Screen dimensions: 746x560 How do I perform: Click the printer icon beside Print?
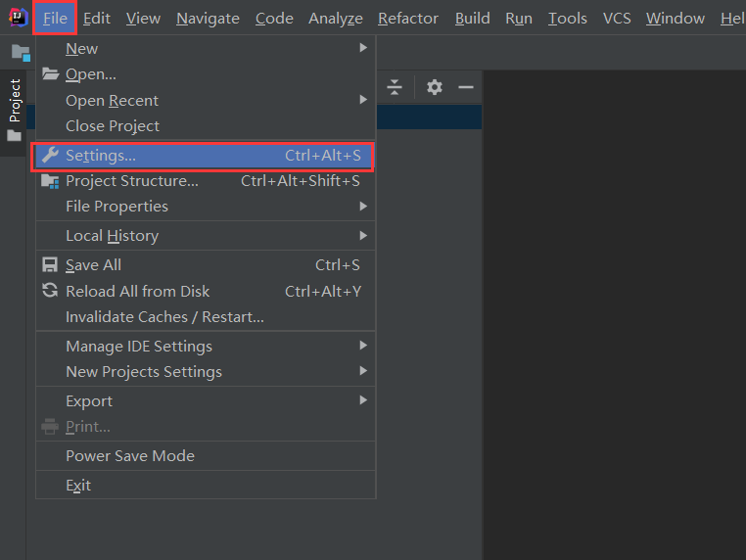point(50,426)
